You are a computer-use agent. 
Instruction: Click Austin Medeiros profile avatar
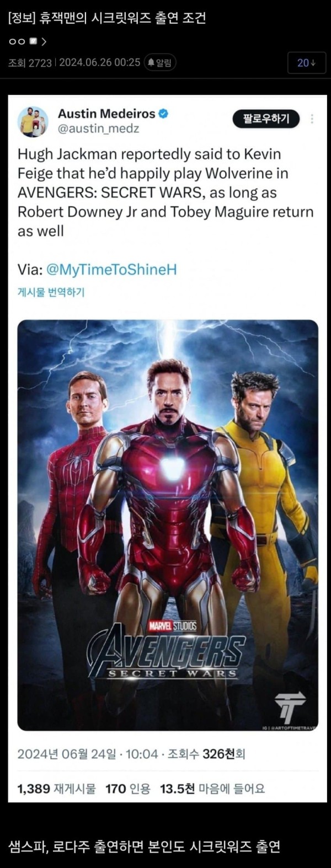tap(33, 121)
